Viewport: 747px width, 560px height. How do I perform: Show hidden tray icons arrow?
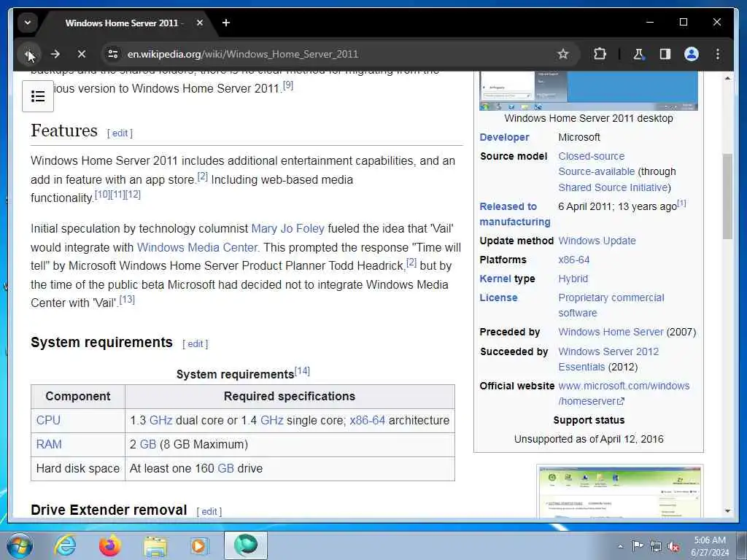620,547
